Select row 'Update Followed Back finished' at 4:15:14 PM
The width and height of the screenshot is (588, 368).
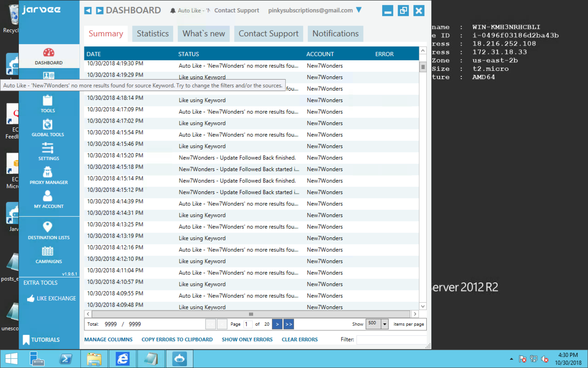[252, 181]
